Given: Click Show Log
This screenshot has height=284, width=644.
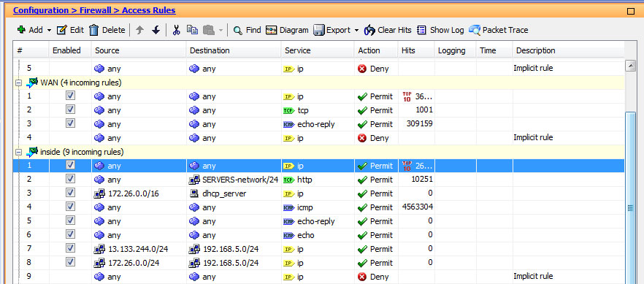Looking at the screenshot, I should coord(440,30).
